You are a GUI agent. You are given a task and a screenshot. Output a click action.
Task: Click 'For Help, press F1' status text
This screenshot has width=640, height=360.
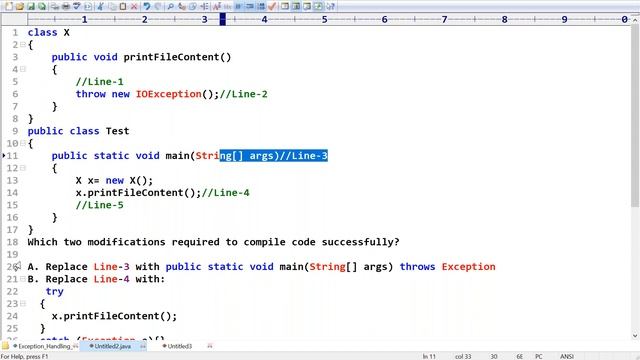click(x=24, y=356)
